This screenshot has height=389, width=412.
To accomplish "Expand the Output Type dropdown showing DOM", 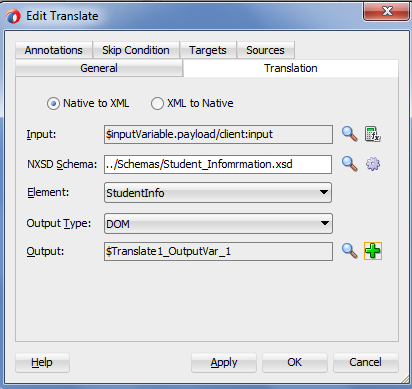I will click(x=218, y=223).
